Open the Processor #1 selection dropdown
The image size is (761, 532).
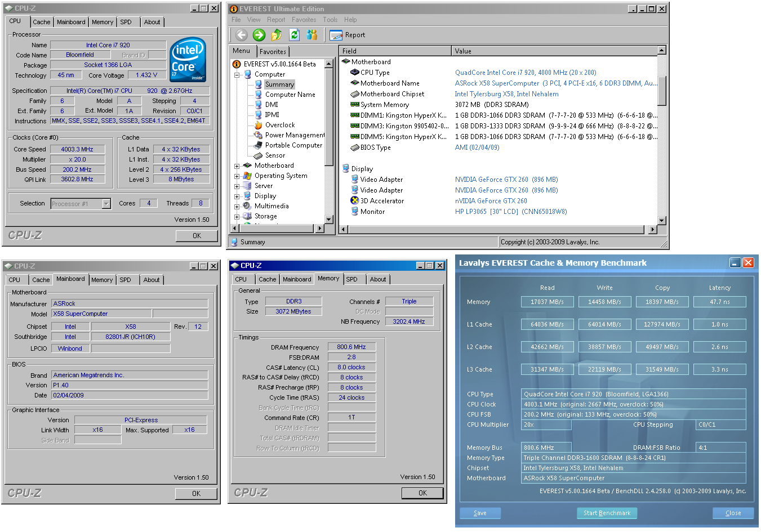[106, 204]
